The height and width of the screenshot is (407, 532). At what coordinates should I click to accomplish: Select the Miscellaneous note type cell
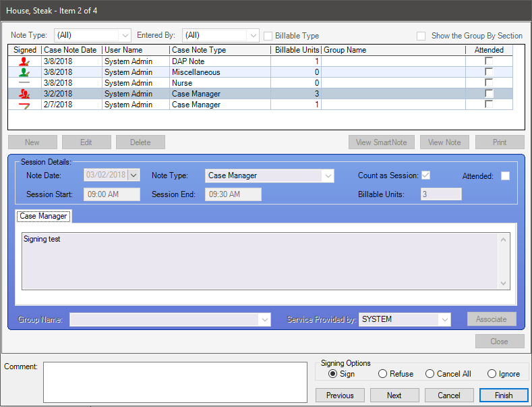(220, 72)
